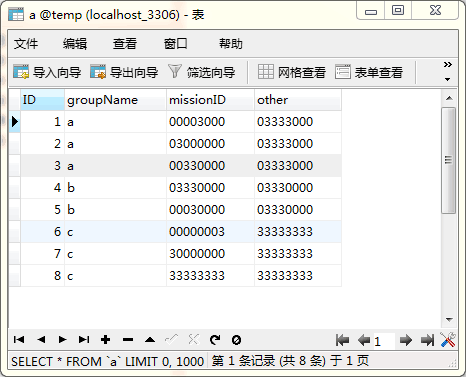Go to last record button
Screen dimensions: 466x377
click(84, 340)
